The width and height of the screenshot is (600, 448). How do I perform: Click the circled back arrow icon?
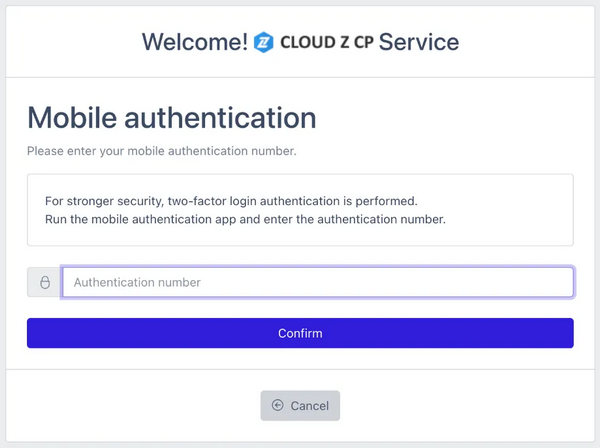pos(277,405)
